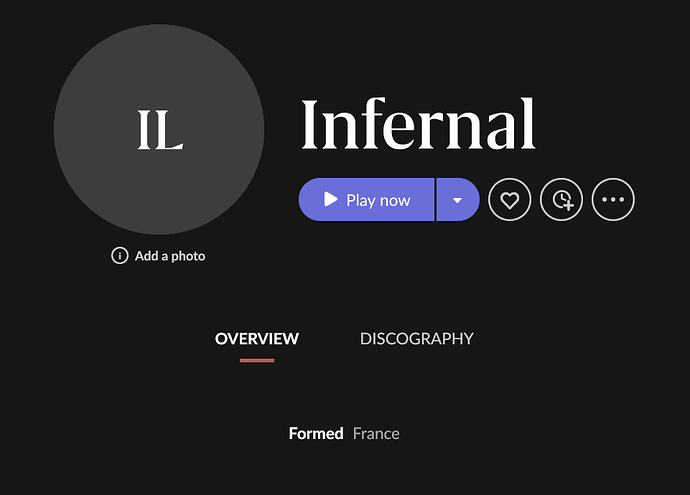
Task: Click the clock-plus focus icon
Action: coord(562,200)
